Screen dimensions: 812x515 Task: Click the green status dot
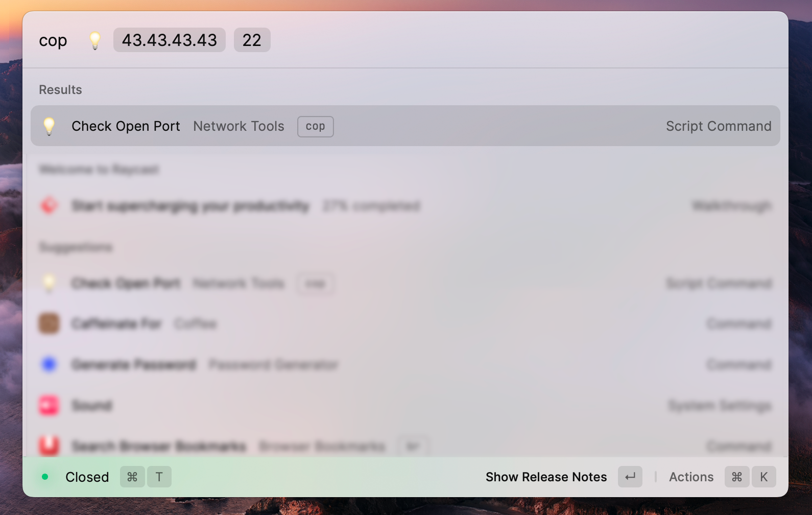coord(45,477)
